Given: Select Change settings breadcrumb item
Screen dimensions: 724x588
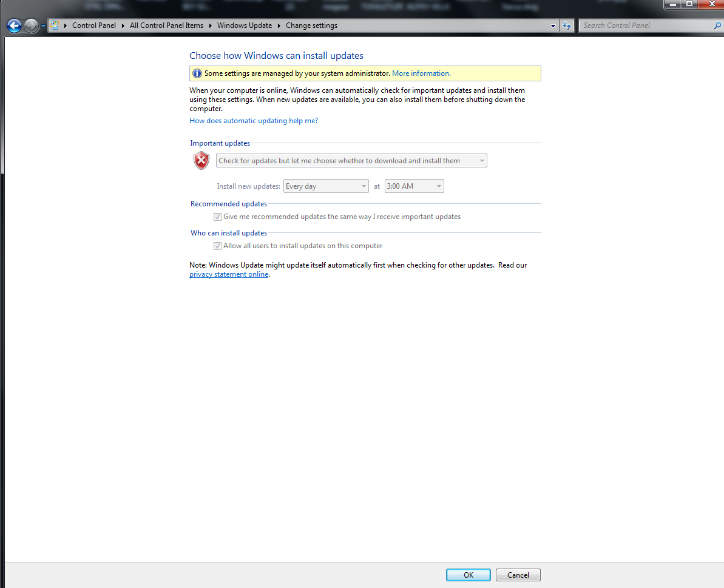Looking at the screenshot, I should [311, 25].
